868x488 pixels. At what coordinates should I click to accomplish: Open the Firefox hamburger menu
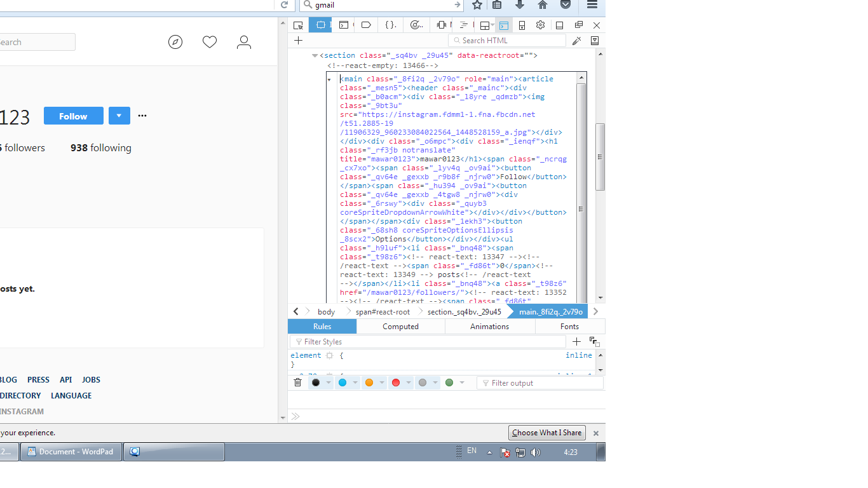[592, 5]
